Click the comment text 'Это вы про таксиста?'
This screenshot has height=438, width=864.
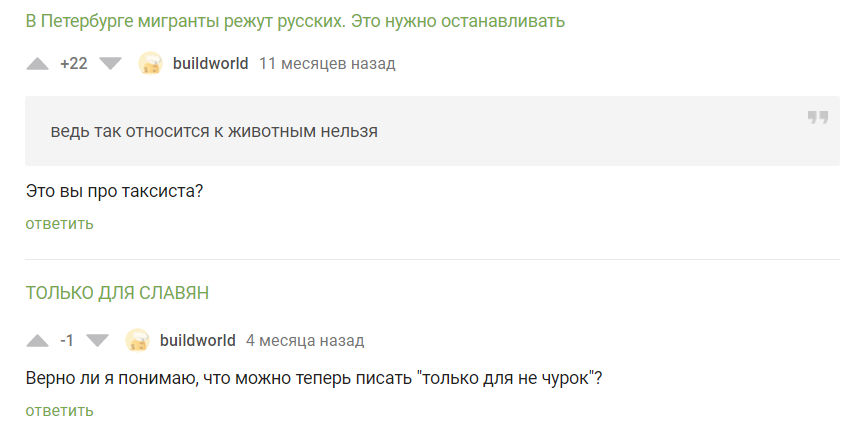click(x=115, y=191)
